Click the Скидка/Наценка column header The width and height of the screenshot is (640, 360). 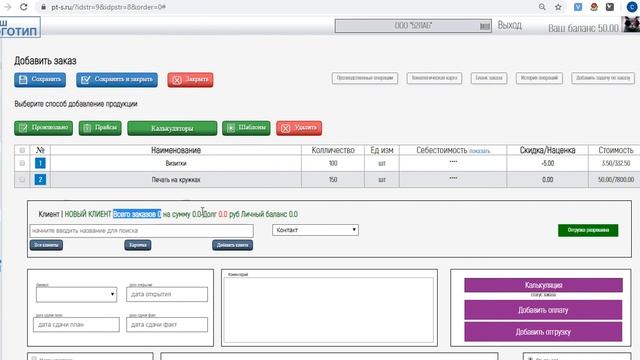point(547,150)
